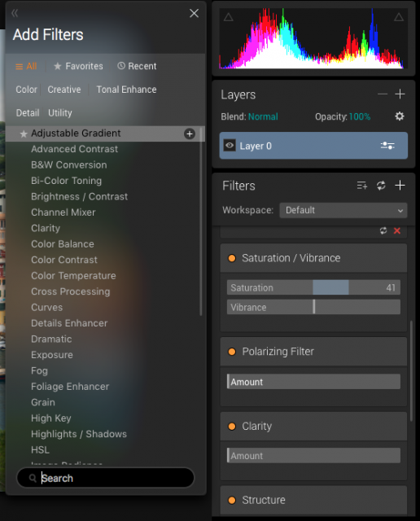Disable the Clarity filter orange dot
The height and width of the screenshot is (521, 420).
pos(232,427)
